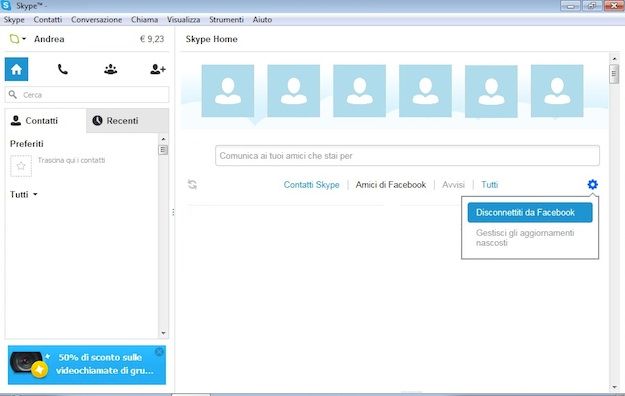Image resolution: width=625 pixels, height=396 pixels.
Task: Open the Chiama menu
Action: 144,20
